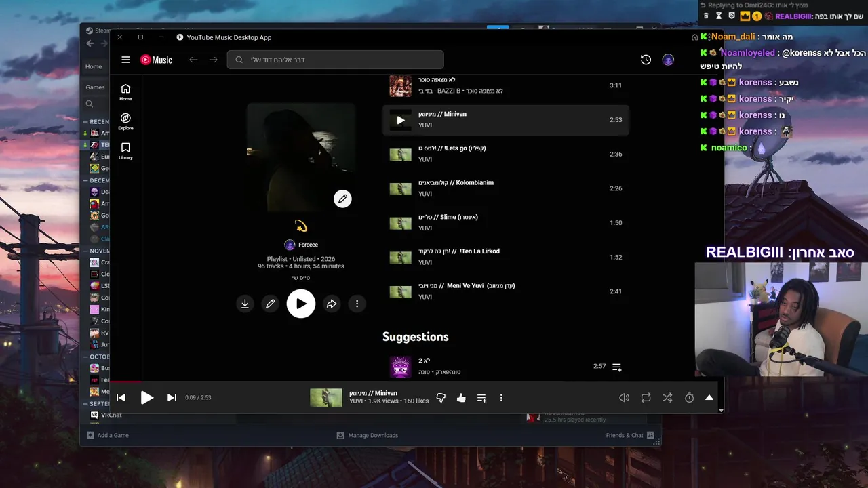Viewport: 868px width, 488px height.
Task: Click the search field in YouTube Music
Action: [x=335, y=60]
